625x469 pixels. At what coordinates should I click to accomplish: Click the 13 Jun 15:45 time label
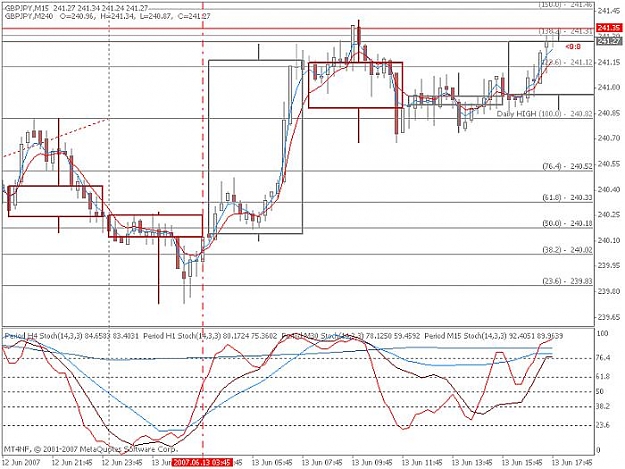tap(522, 462)
